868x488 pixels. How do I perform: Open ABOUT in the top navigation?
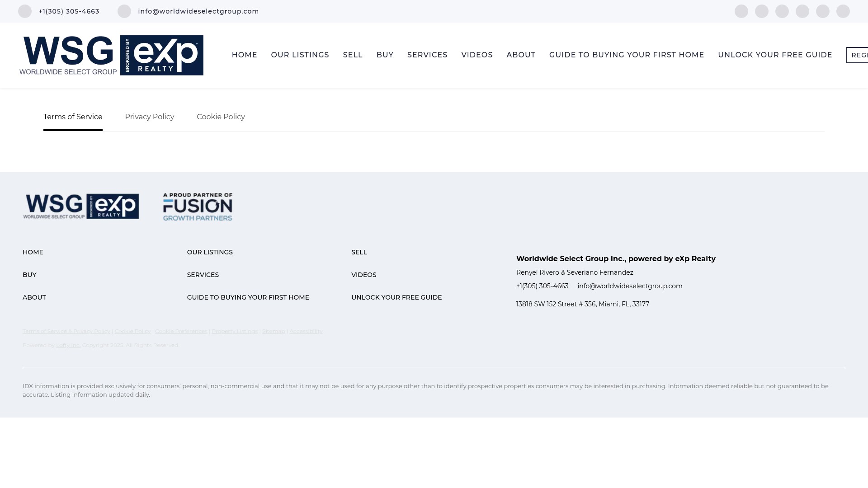[521, 55]
